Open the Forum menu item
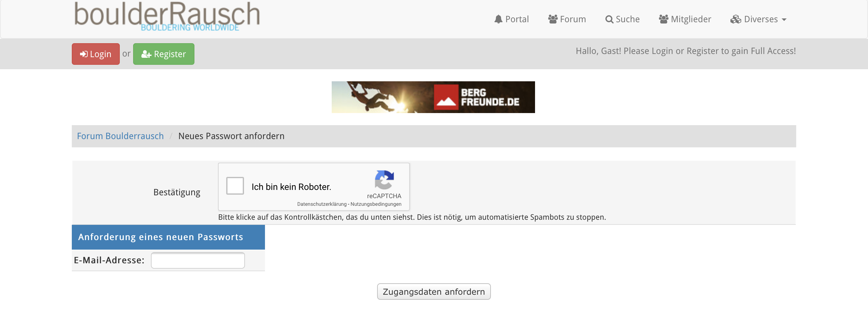Viewport: 868px width, 309px height. pyautogui.click(x=567, y=19)
